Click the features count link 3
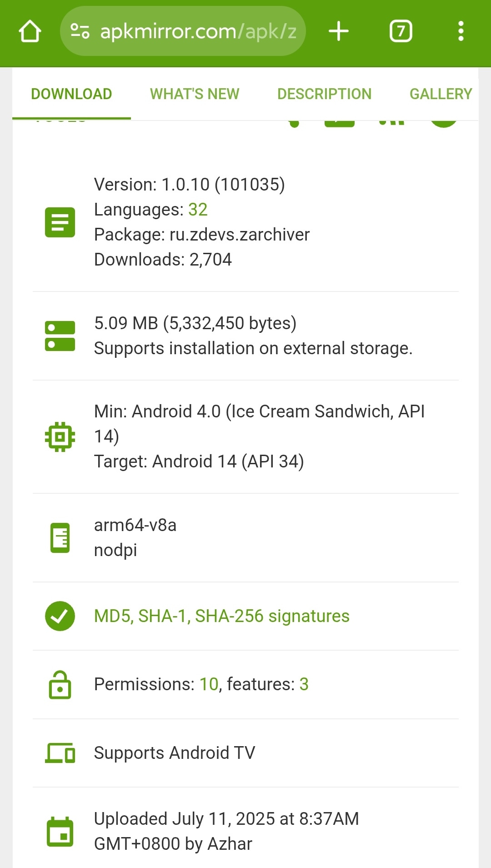 (304, 684)
